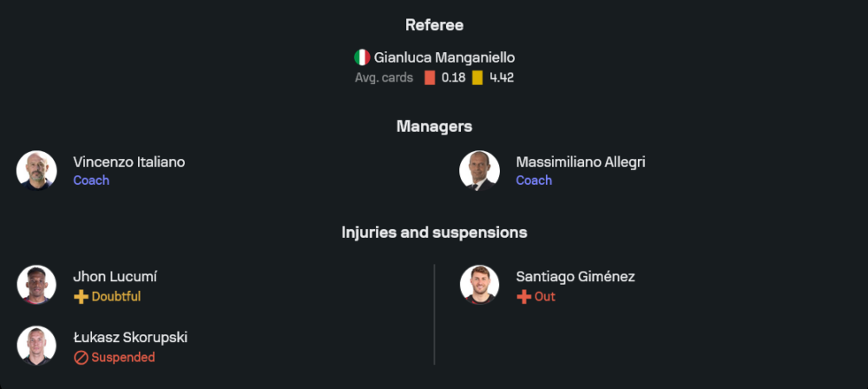Click Santiago Giménez's player photo
Image resolution: width=868 pixels, height=389 pixels.
click(x=479, y=285)
